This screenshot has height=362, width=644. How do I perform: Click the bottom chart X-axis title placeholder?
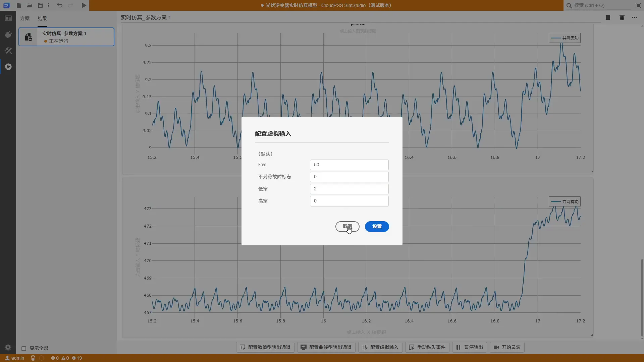tap(366, 332)
